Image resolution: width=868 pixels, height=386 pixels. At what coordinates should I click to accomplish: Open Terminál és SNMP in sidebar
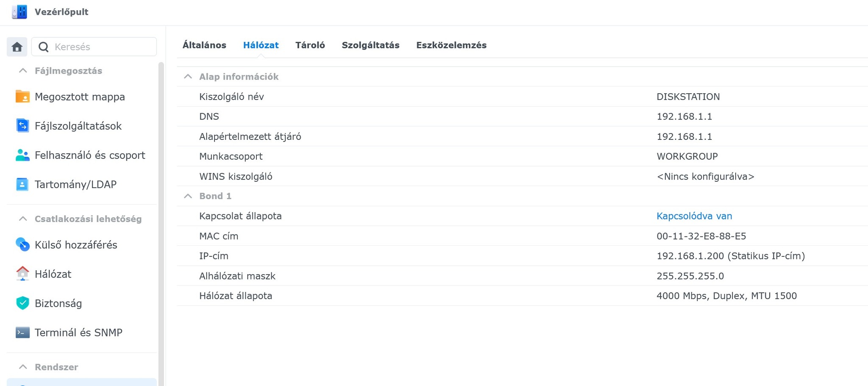78,333
